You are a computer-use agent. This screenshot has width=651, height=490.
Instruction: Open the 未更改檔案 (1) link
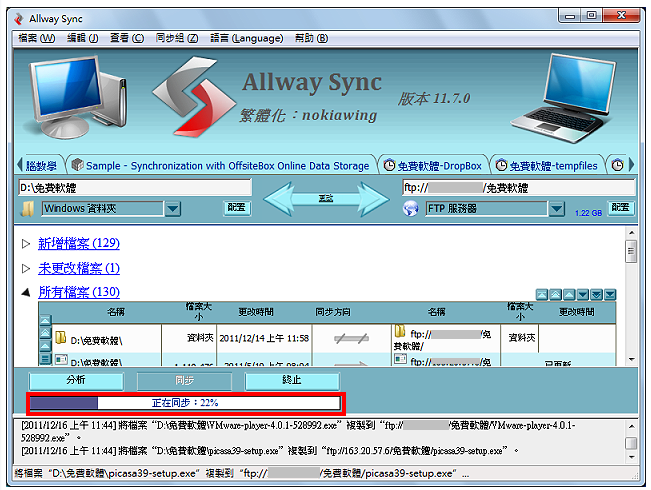79,268
